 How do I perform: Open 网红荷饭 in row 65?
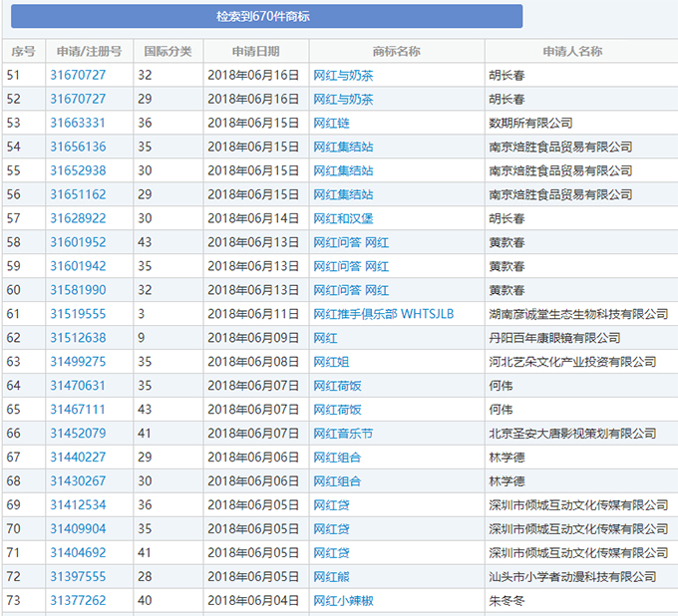tap(337, 410)
